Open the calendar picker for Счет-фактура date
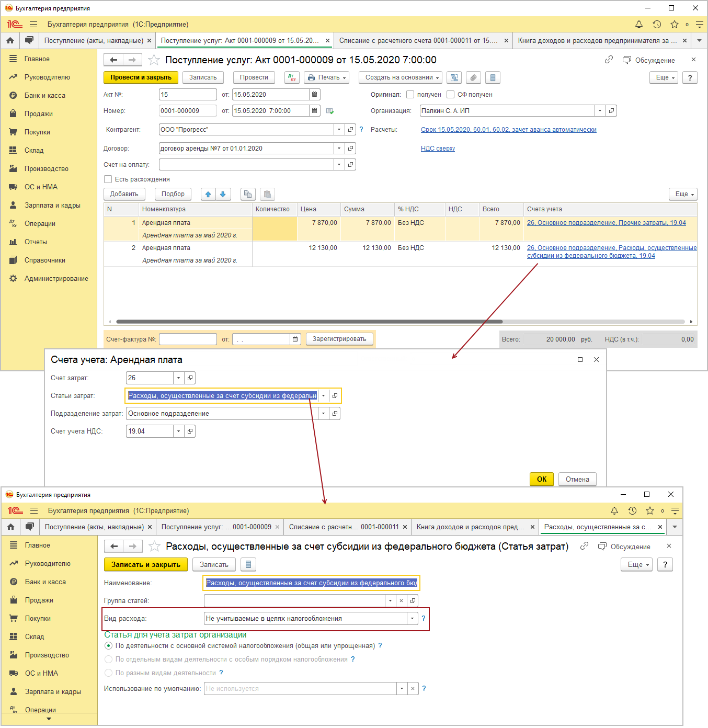Image resolution: width=708 pixels, height=728 pixels. 295,339
